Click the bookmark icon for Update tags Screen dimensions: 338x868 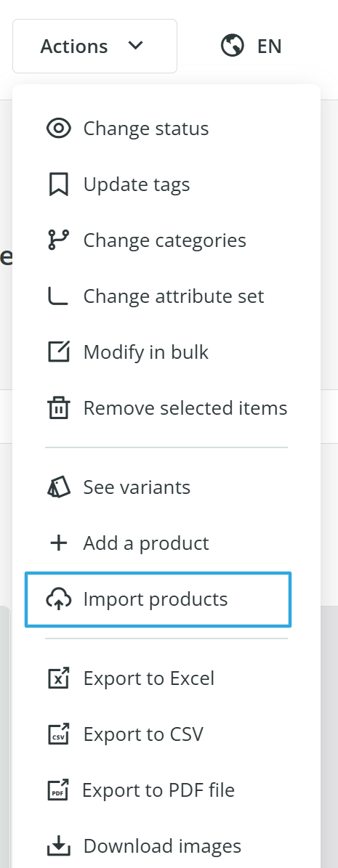pos(58,184)
